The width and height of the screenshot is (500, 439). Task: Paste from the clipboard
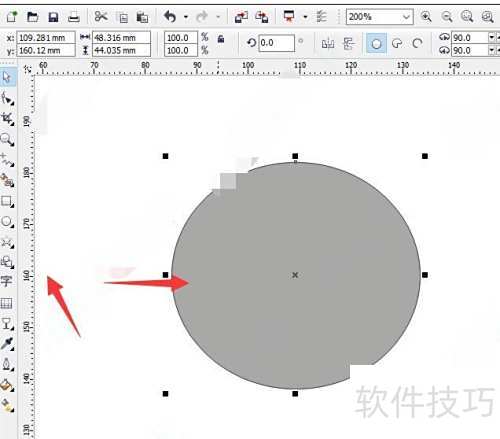(x=142, y=17)
